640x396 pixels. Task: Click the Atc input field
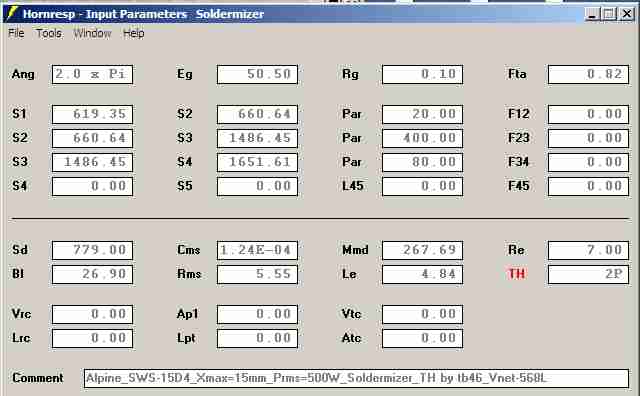tap(422, 338)
